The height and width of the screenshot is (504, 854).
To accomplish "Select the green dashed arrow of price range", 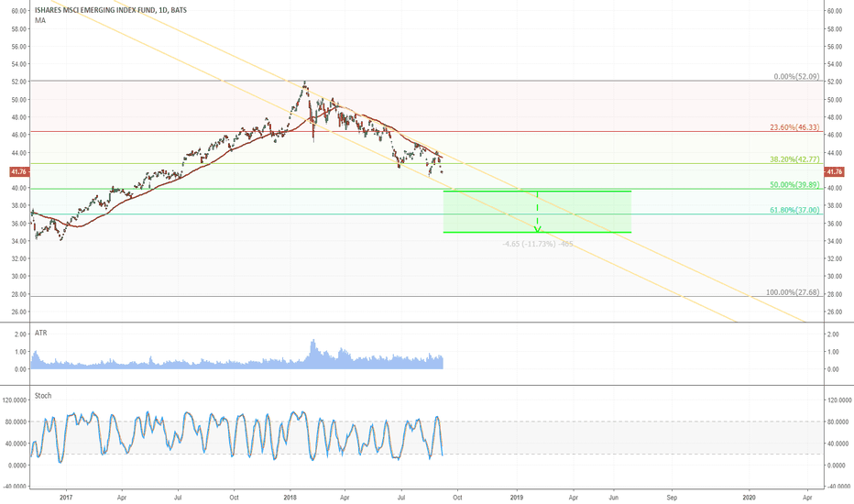I will point(538,212).
